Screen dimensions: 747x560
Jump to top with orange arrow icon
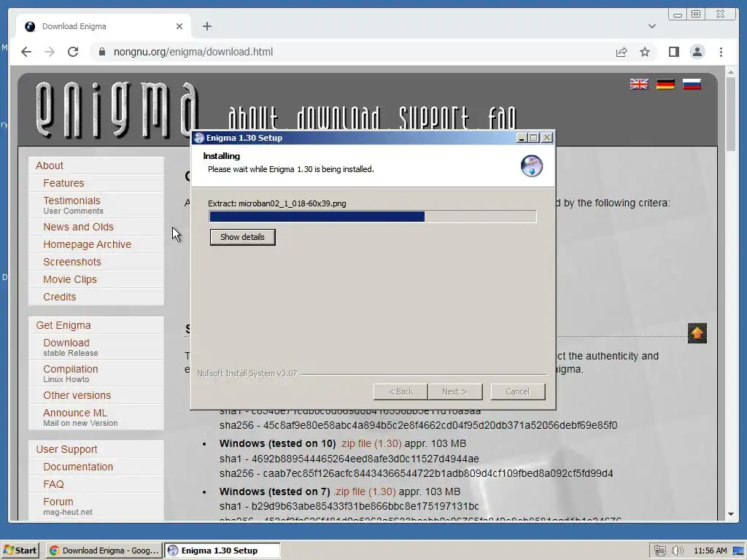pos(697,332)
